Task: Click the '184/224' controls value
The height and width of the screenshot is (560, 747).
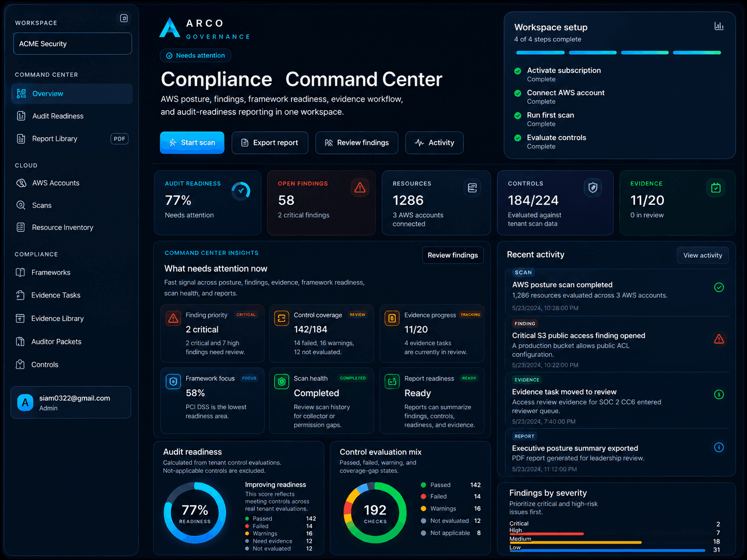Action: (x=533, y=200)
